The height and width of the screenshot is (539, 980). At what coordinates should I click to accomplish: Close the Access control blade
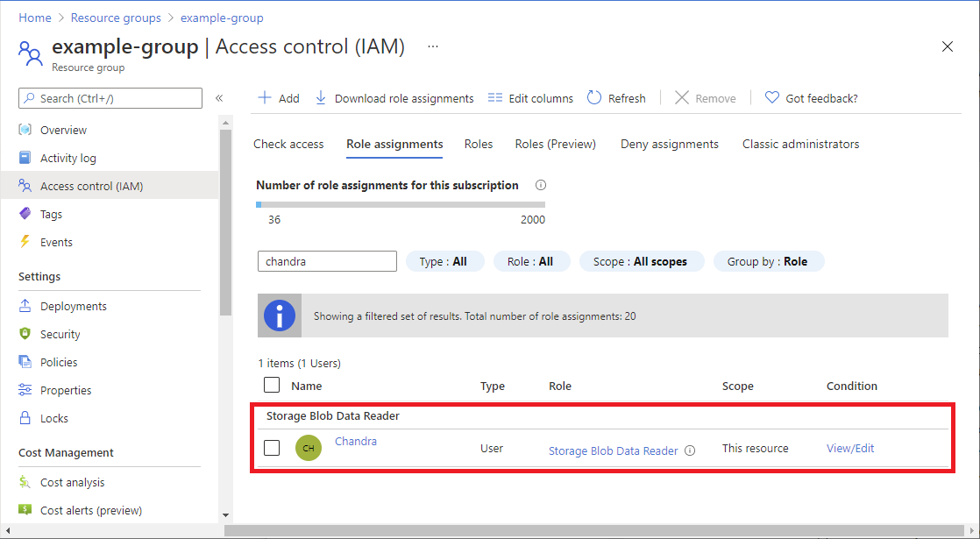[x=948, y=46]
